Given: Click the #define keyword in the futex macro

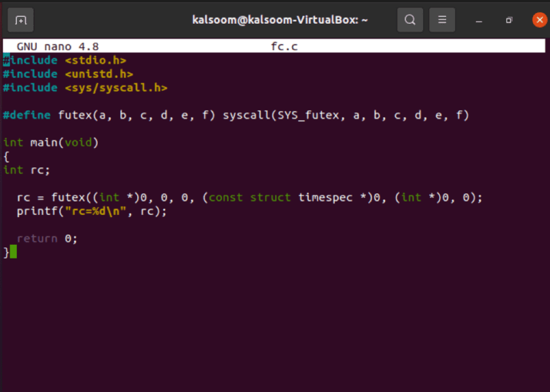Looking at the screenshot, I should coord(27,115).
